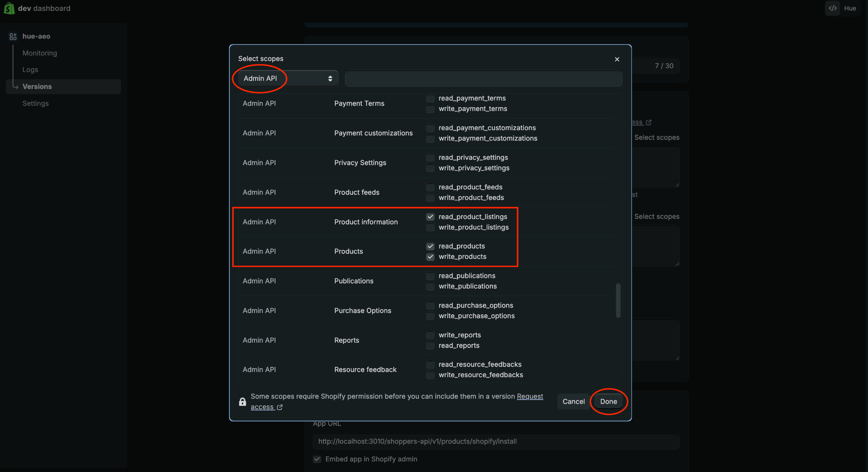Click the Payment Terms row label
The width and height of the screenshot is (868, 472).
tap(359, 103)
